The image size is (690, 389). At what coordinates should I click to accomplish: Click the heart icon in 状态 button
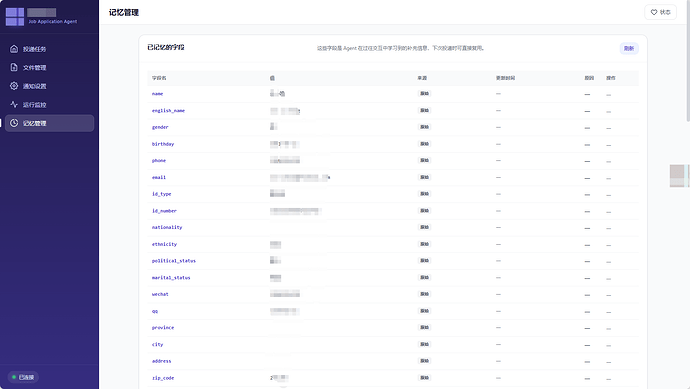point(654,12)
